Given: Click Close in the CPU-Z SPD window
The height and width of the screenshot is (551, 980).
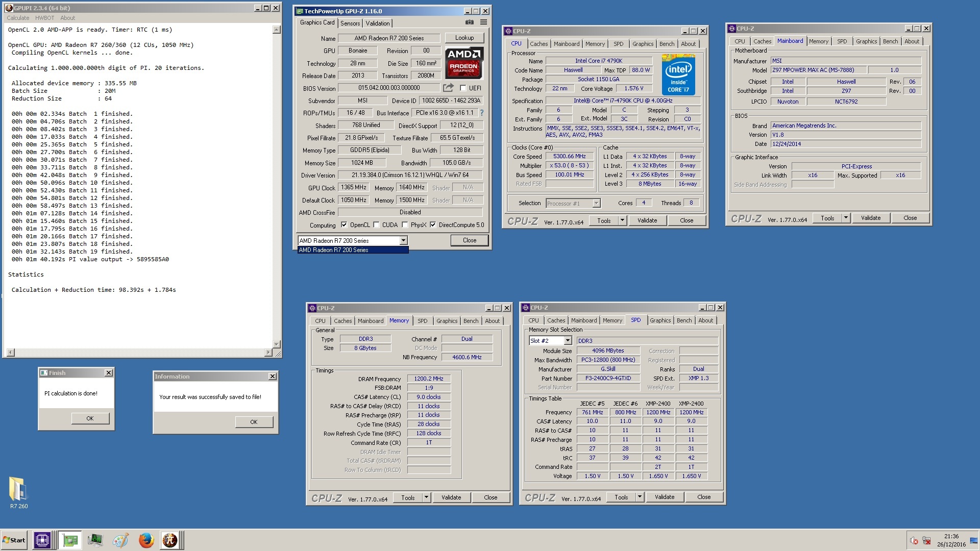Looking at the screenshot, I should tap(704, 497).
